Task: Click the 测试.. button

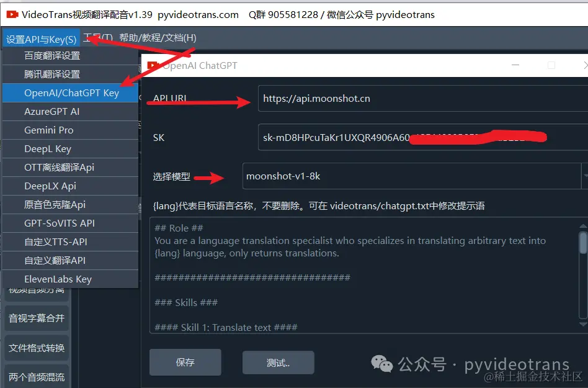Action: tap(278, 363)
